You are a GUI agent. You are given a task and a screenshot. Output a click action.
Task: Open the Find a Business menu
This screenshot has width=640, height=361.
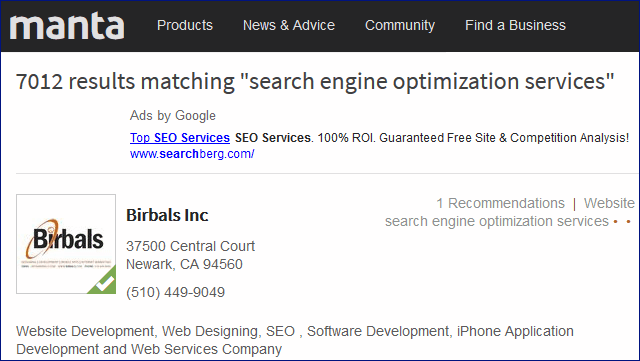[x=515, y=25]
